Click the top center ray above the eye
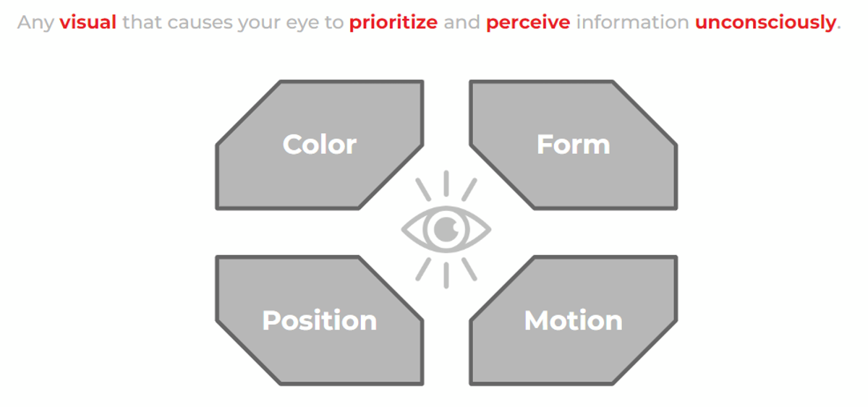Image resolution: width=868 pixels, height=407 pixels. 446,183
